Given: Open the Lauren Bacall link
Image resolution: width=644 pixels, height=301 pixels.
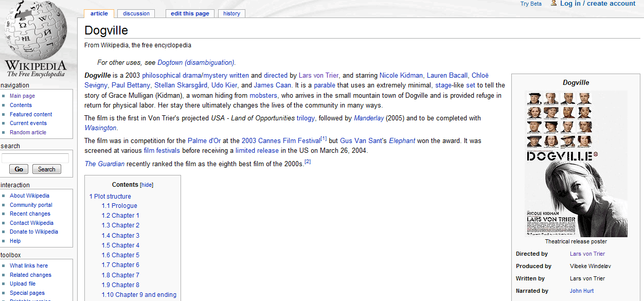Looking at the screenshot, I should [x=447, y=75].
